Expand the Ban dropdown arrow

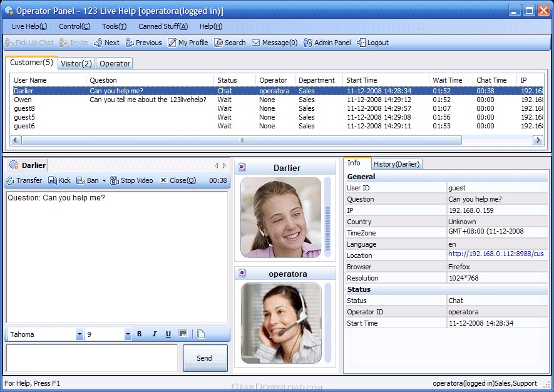(104, 181)
